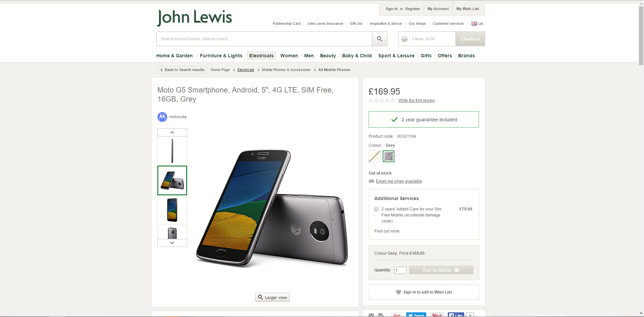Click Our shops link
Image resolution: width=644 pixels, height=317 pixels.
(417, 24)
